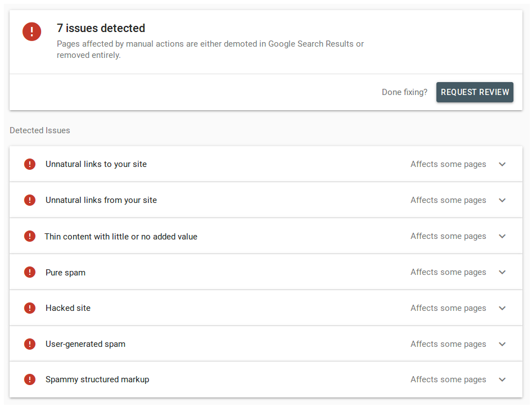Click 'Thin content with little or no added value' text

point(121,237)
